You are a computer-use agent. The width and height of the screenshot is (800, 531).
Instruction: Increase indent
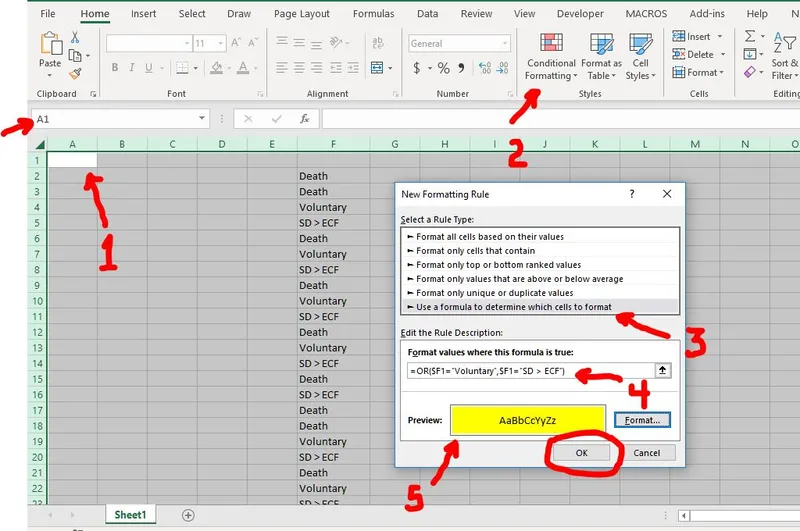[x=353, y=67]
